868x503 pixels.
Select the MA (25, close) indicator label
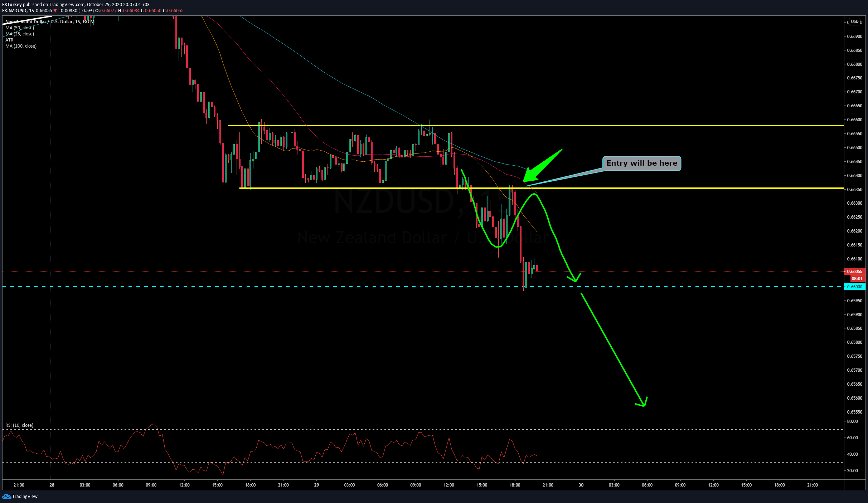20,34
